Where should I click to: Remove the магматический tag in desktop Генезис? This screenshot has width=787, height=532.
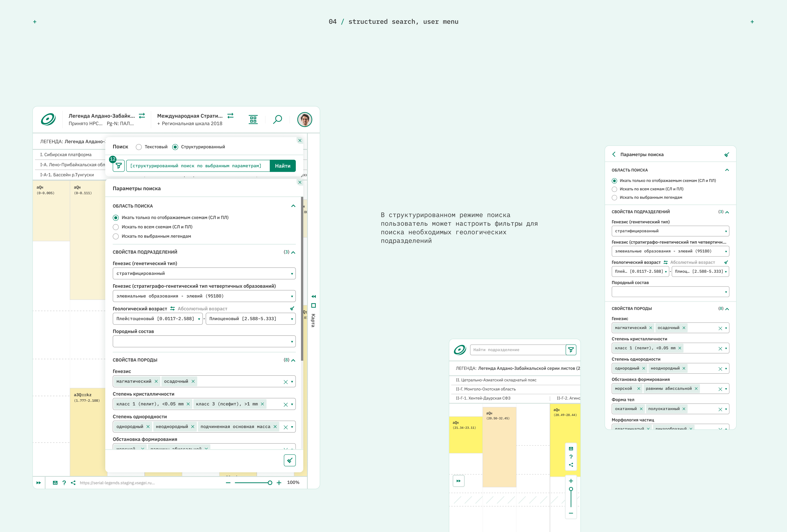(x=156, y=381)
